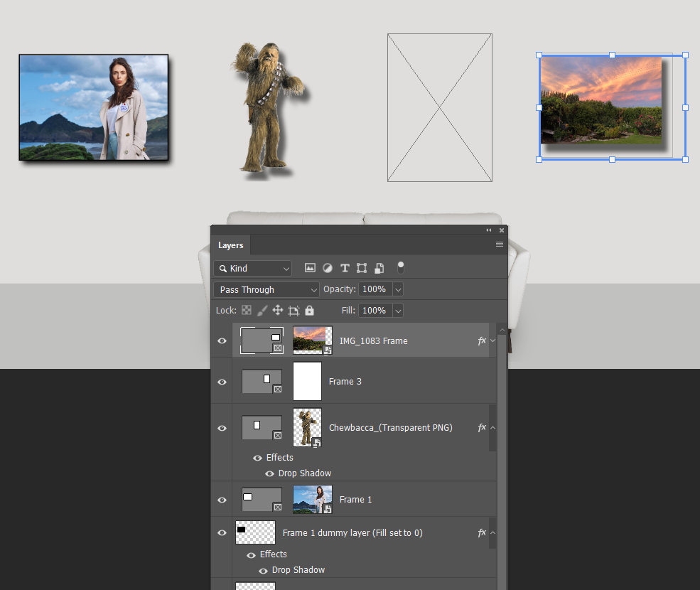Click Effects label under Frame 1 dummy layer

[x=274, y=554]
